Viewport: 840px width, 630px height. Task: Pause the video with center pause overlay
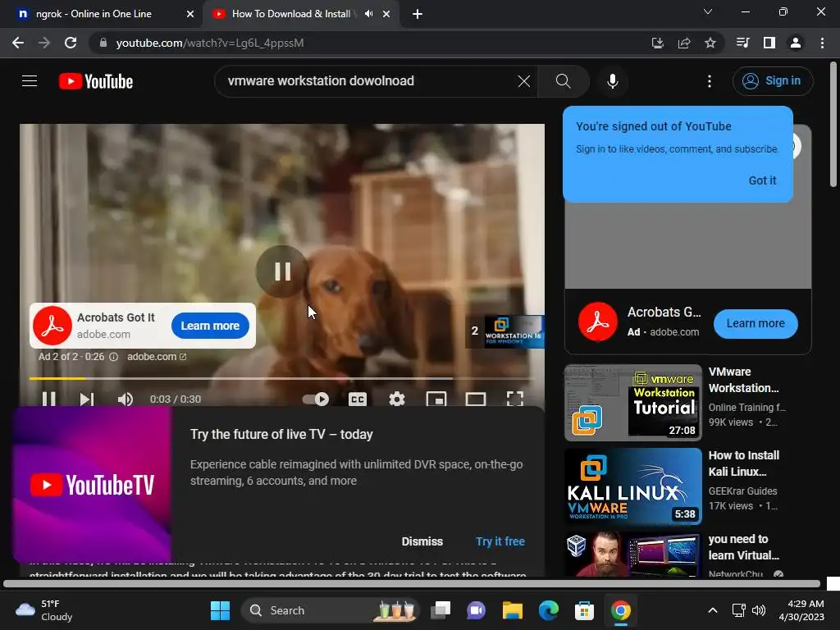tap(282, 272)
